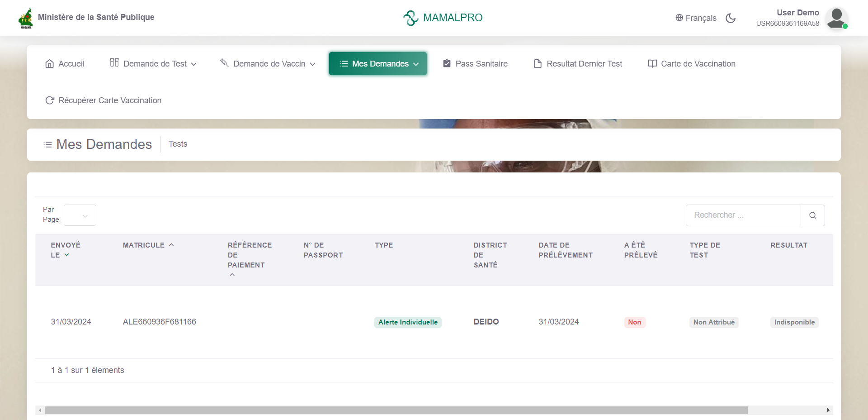Click the test tubes icon for Demande de Test
This screenshot has height=420, width=868.
pos(114,63)
